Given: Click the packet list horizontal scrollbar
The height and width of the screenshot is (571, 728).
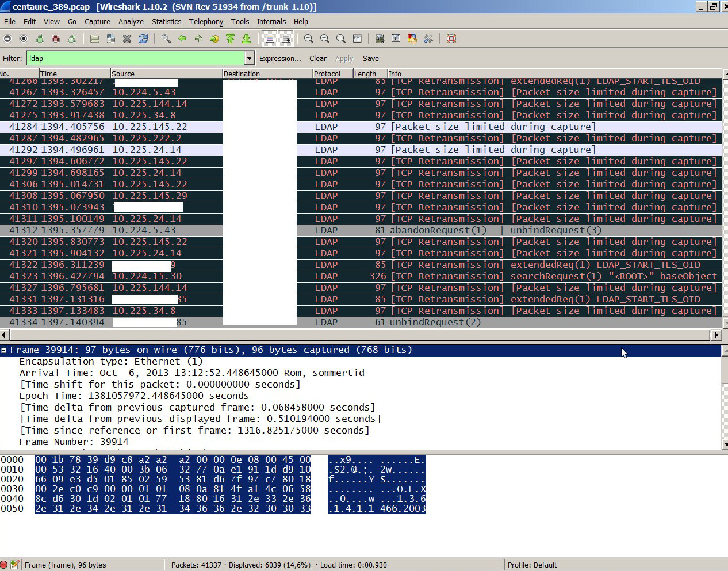Looking at the screenshot, I should (x=361, y=335).
